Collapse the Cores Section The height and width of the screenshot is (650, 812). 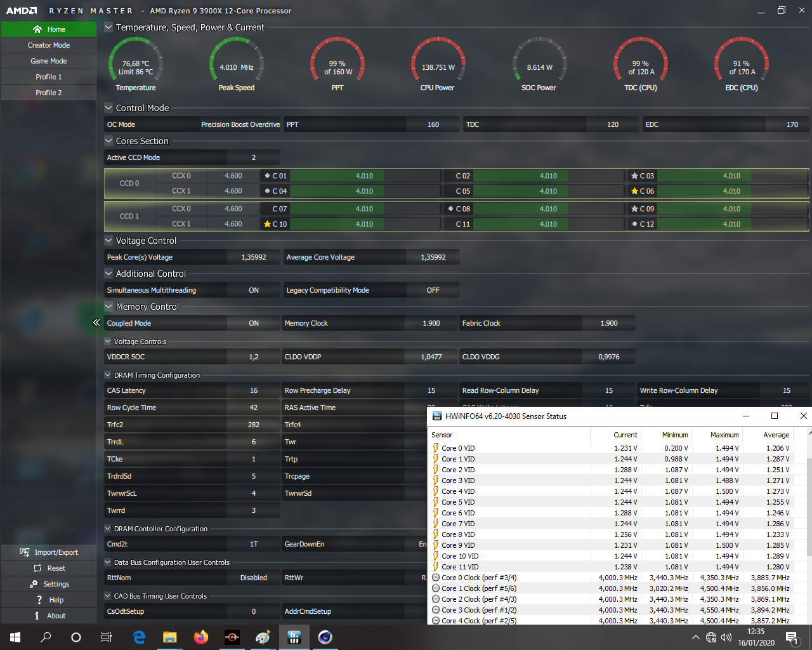point(108,141)
